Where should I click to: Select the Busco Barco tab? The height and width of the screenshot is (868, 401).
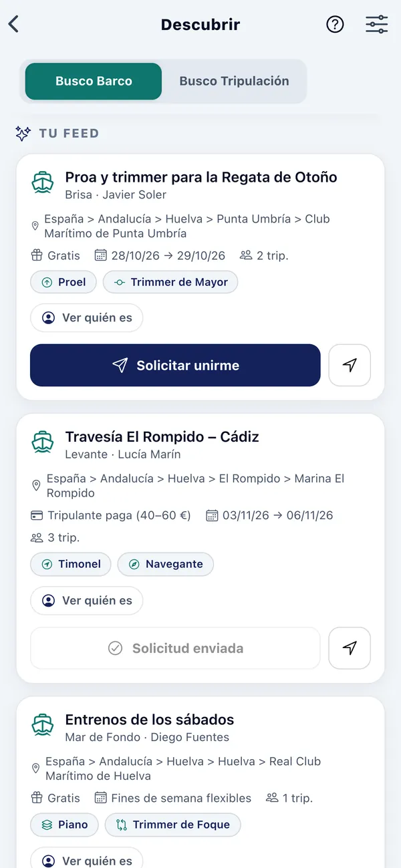pyautogui.click(x=94, y=82)
